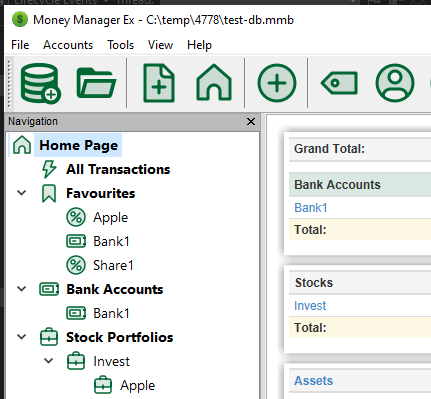Screen dimensions: 431x399
Task: Open the Tools menu
Action: pyautogui.click(x=120, y=45)
